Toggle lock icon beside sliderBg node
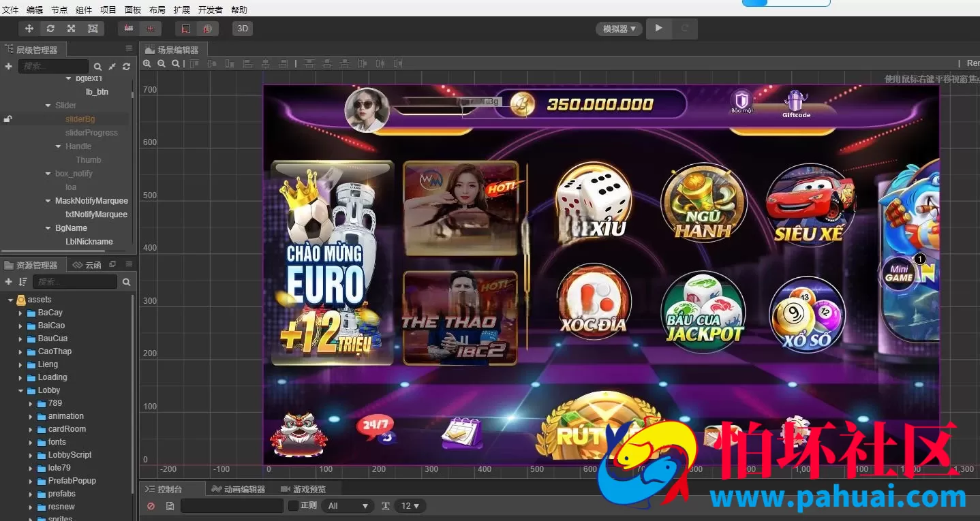Image resolution: width=980 pixels, height=521 pixels. (7, 119)
